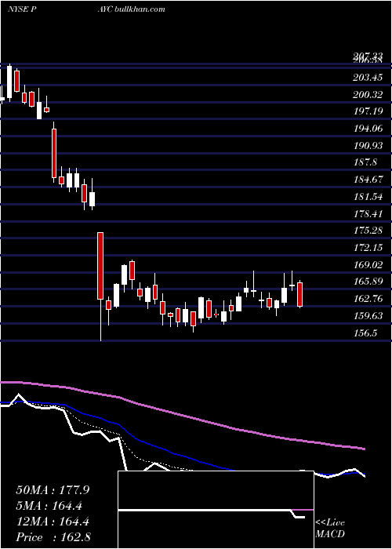
Task: Click the 184.67 price level label
Action: [368, 180]
